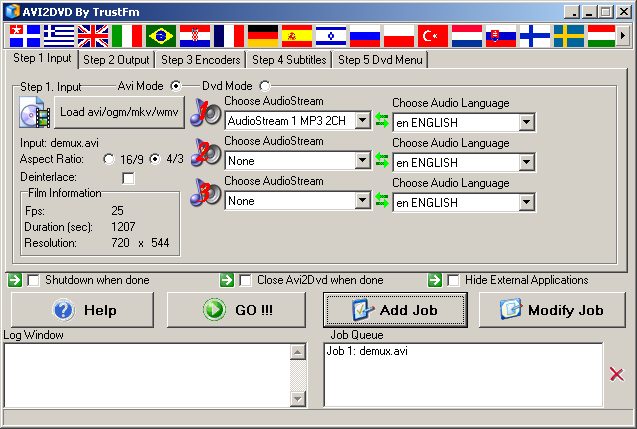Select the Finnish flag
Viewport: 637px width, 429px height.
click(x=535, y=36)
